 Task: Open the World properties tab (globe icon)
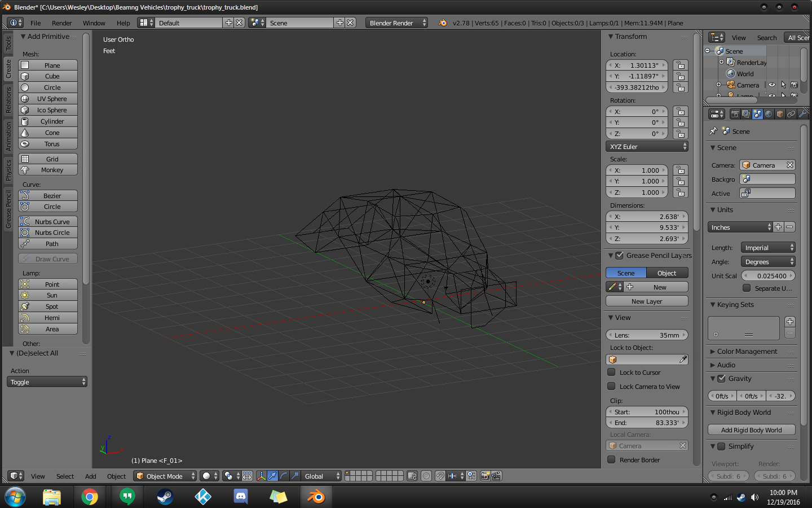pyautogui.click(x=769, y=114)
